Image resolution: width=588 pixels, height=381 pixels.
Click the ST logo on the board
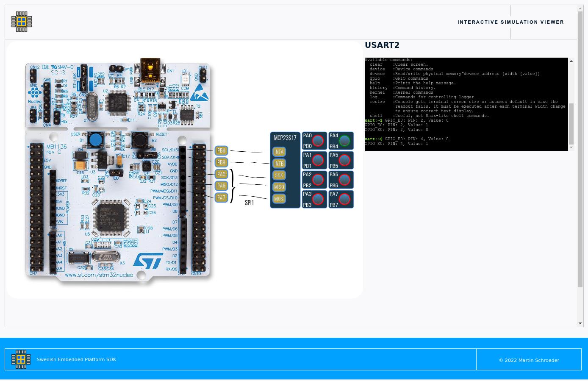tap(148, 261)
